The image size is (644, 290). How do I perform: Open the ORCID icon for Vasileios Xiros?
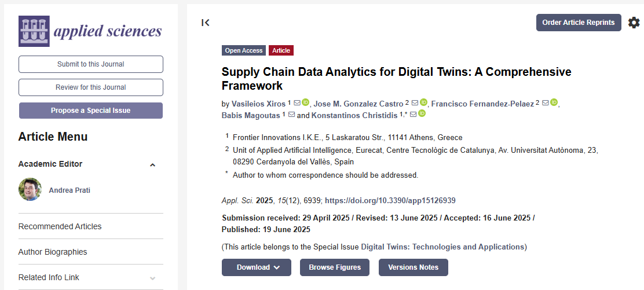click(x=306, y=103)
